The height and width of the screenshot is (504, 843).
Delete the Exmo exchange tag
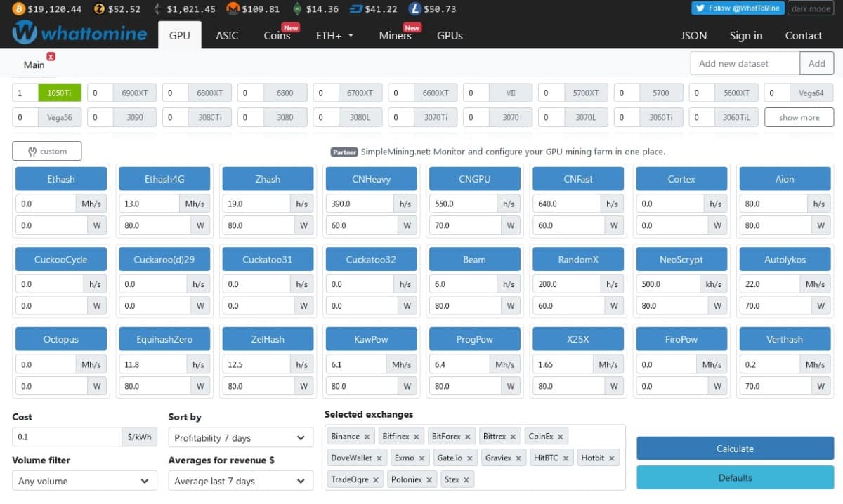(x=421, y=458)
